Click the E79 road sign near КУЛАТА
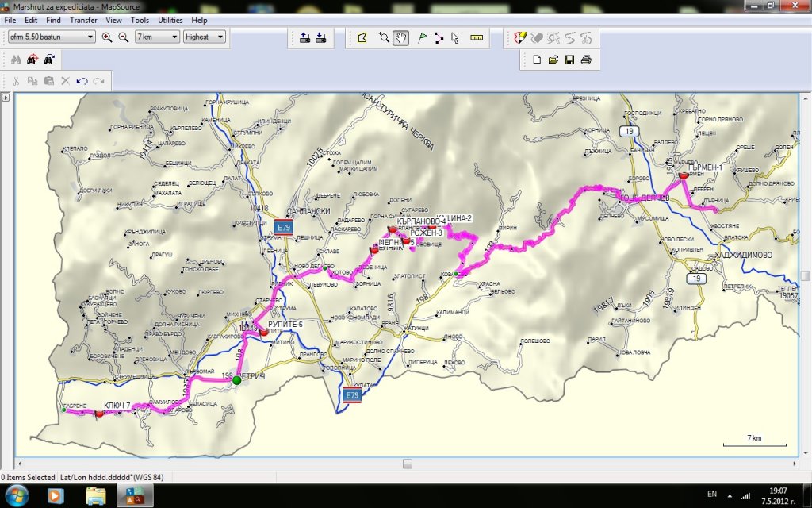The image size is (812, 508). tap(351, 395)
